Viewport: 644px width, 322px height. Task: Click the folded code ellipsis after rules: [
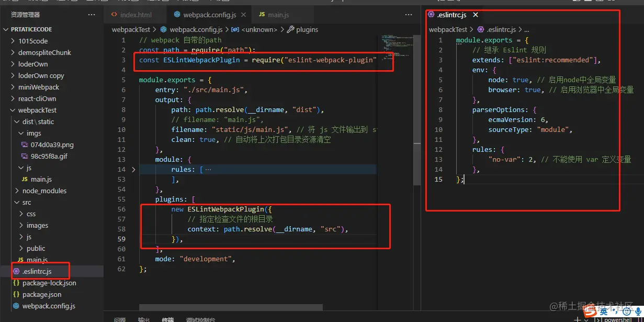(208, 169)
